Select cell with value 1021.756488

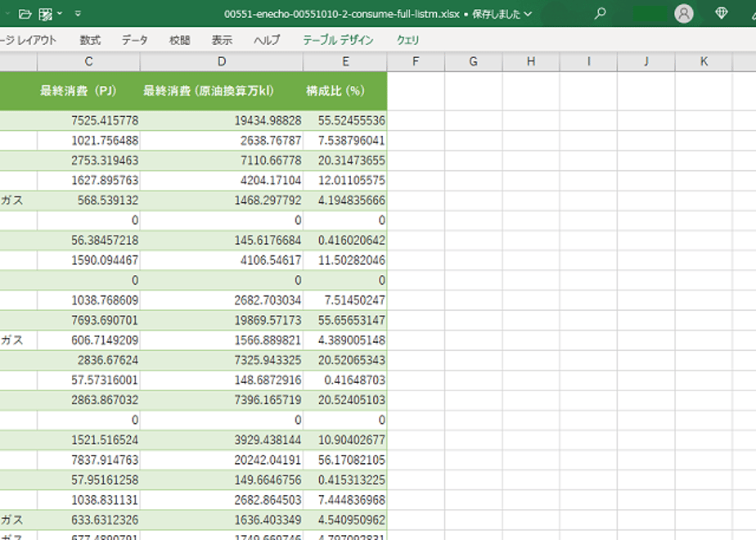tap(88, 140)
